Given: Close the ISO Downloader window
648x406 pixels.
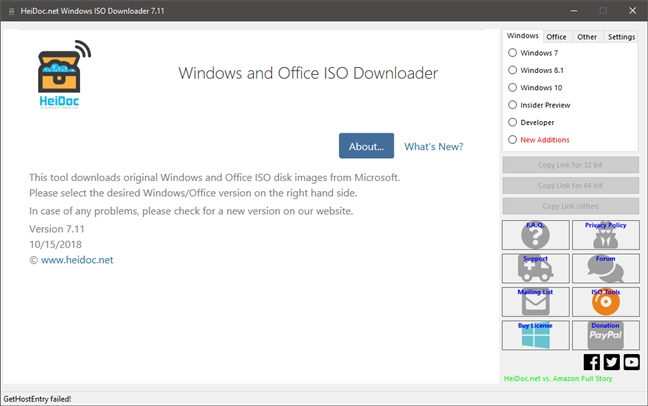Looking at the screenshot, I should (632, 11).
